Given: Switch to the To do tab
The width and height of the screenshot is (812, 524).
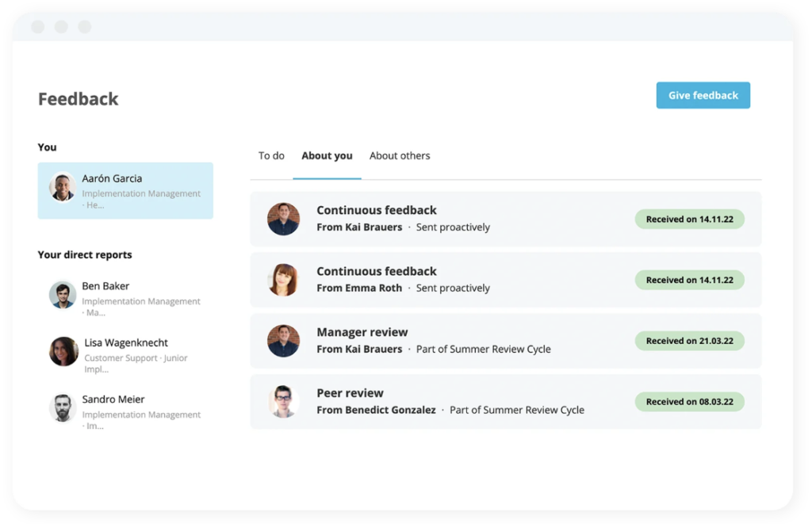Looking at the screenshot, I should [271, 155].
